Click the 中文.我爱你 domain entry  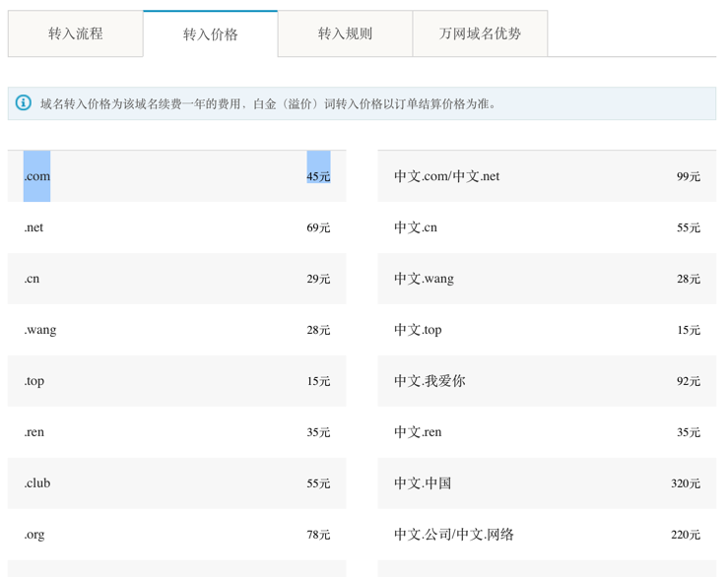430,381
